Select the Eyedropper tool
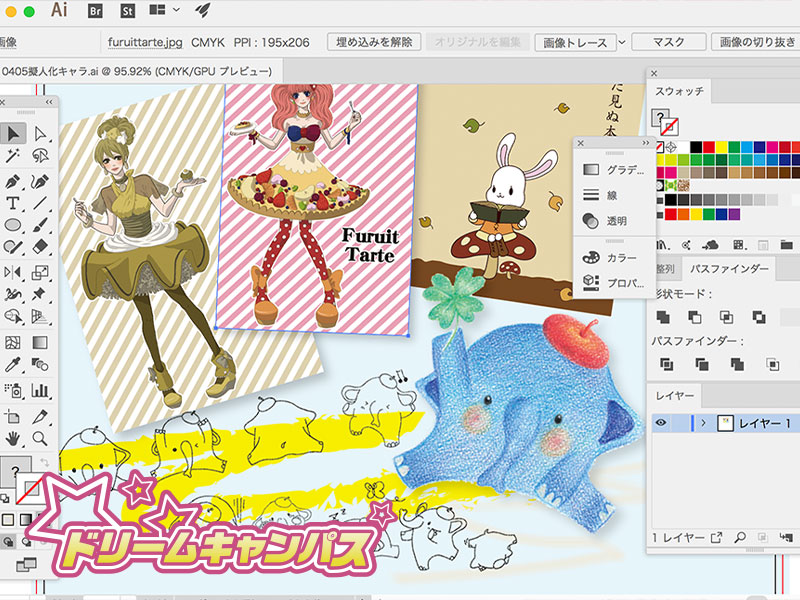The image size is (800, 600). [13, 364]
